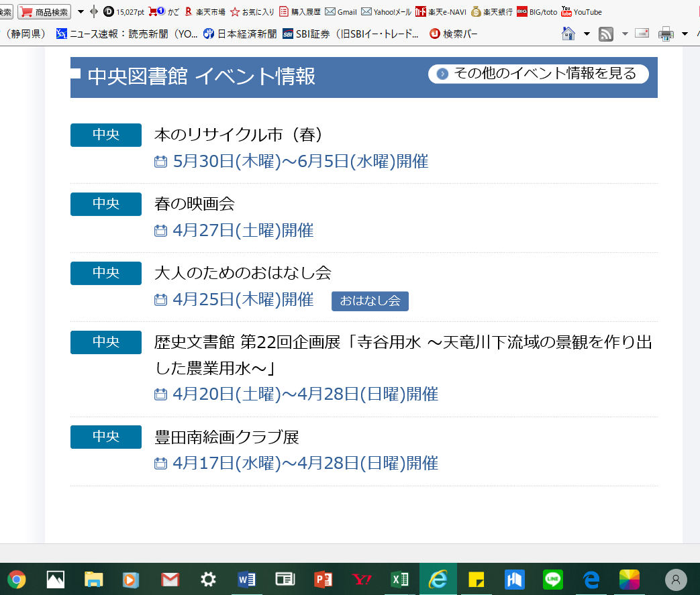Open 本のリサイクル市（春）event link
This screenshot has width=700, height=595.
tap(238, 134)
